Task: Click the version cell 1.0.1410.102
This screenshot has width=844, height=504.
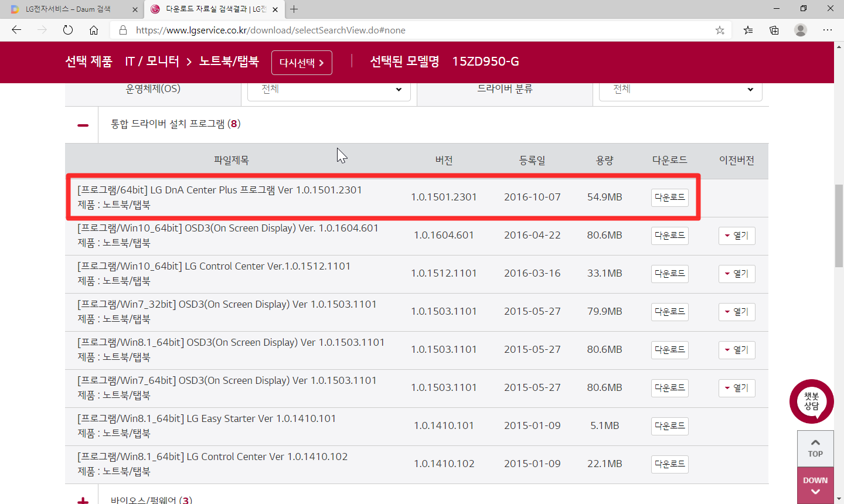Action: (444, 464)
